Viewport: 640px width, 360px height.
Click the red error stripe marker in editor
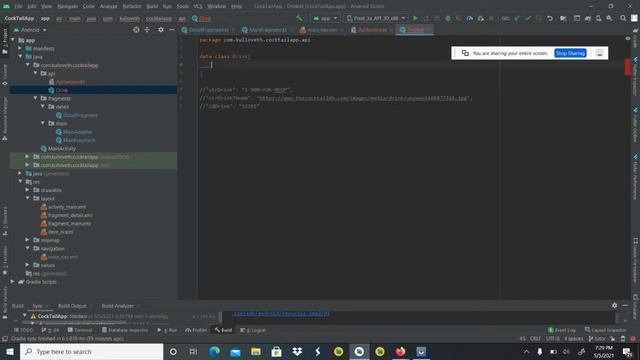628,67
